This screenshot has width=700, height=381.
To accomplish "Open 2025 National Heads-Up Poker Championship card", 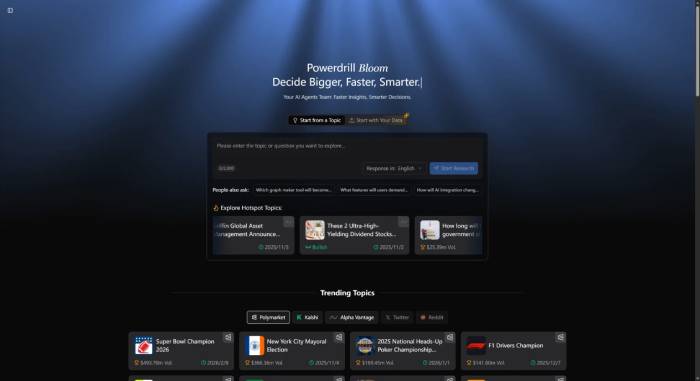I will point(403,351).
